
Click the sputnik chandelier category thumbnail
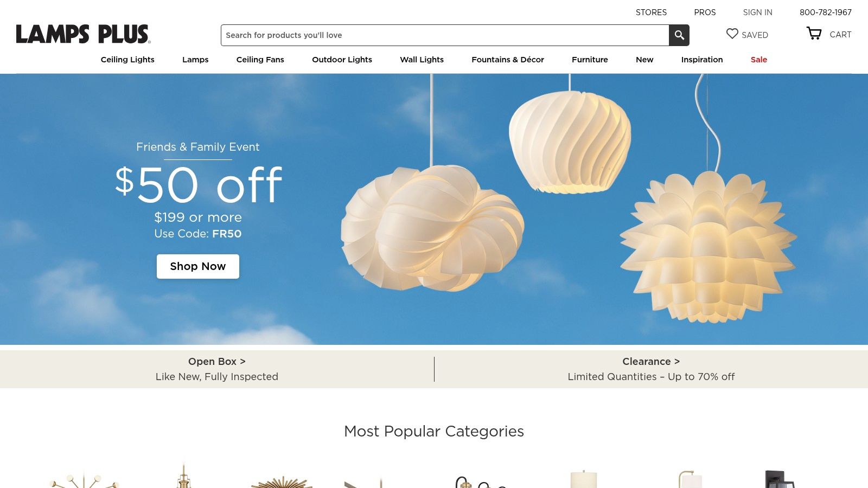(x=84, y=480)
